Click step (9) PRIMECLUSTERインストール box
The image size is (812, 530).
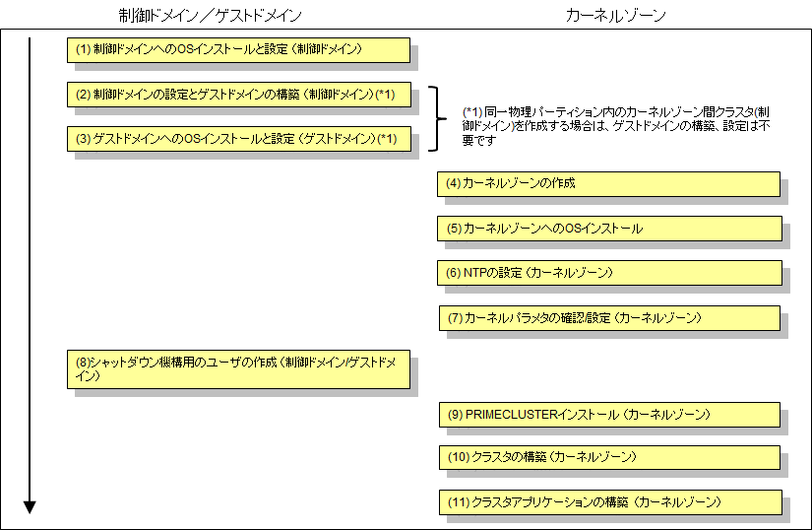[609, 415]
